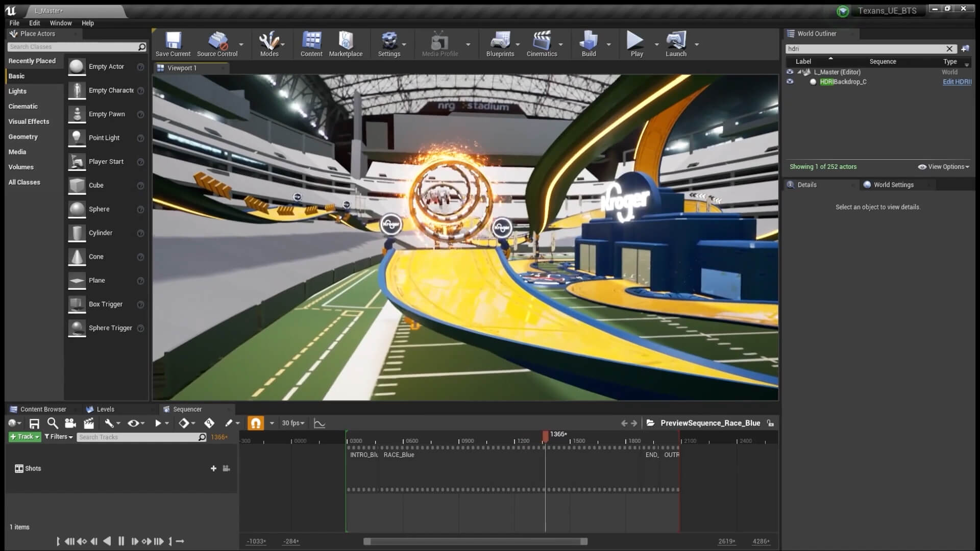Open the View Options dropdown in World Outliner
Screen dimensions: 980x551
[x=942, y=167]
